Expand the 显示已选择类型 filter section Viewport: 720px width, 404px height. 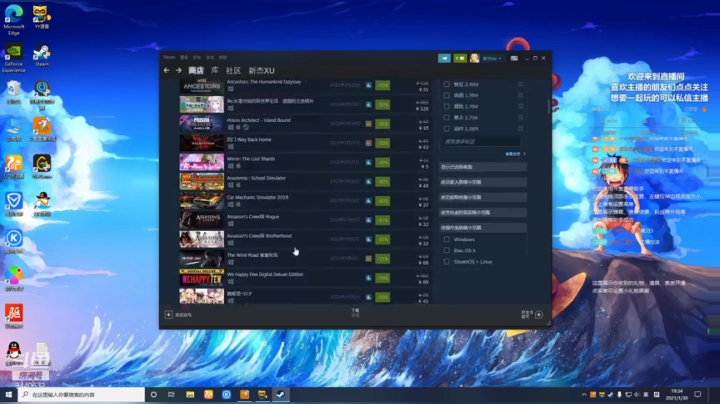pyautogui.click(x=483, y=167)
